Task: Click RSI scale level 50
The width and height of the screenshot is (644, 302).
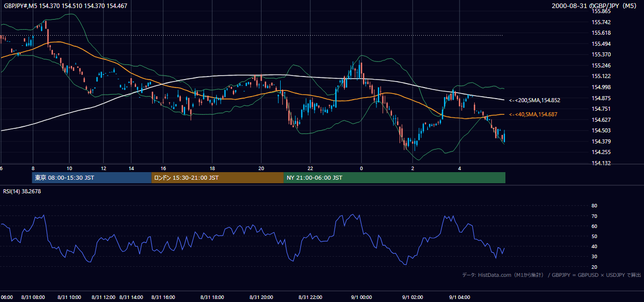Action: click(594, 236)
